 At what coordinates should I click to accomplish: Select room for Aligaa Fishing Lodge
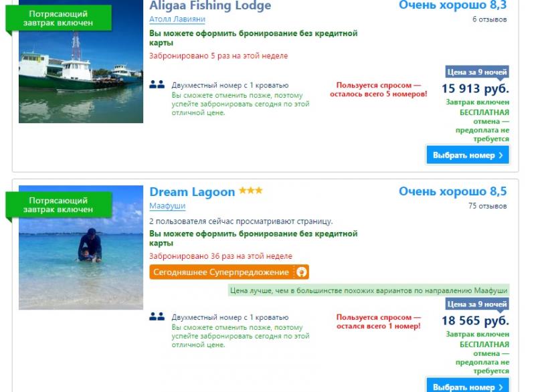(467, 155)
